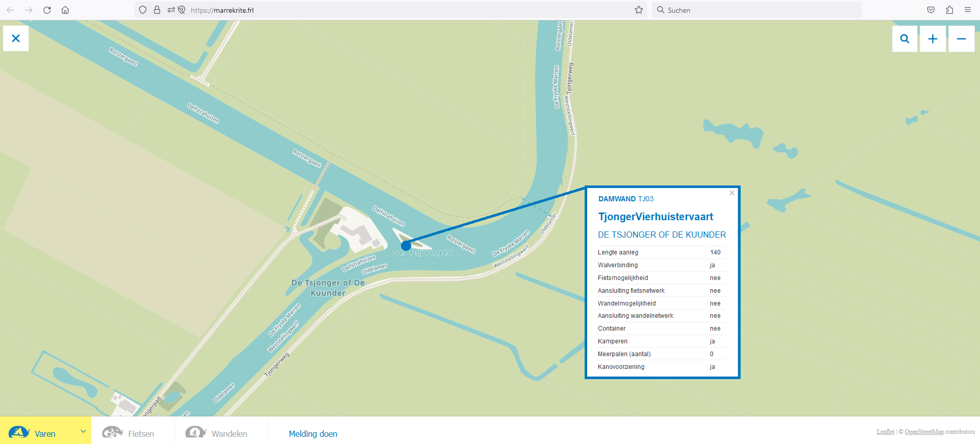Close the map view with the X button
This screenshot has height=444, width=980.
click(x=16, y=38)
